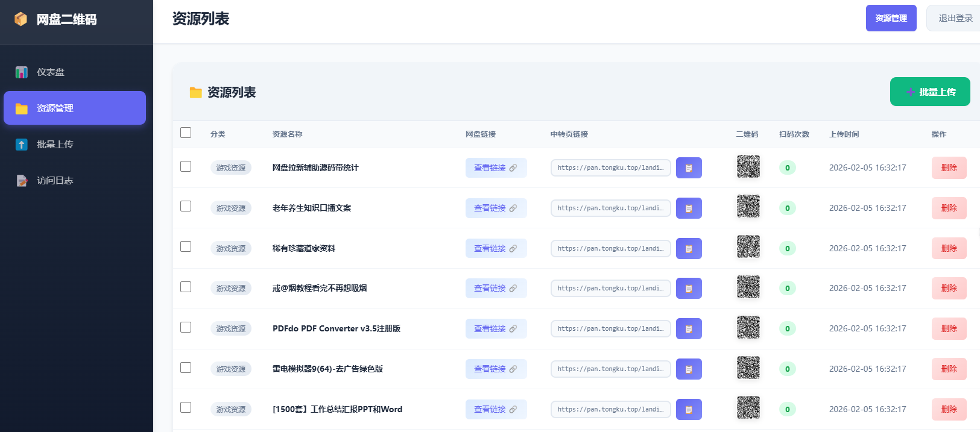
Task: Click the landing URL field for 稀有珍藏道家资料
Action: (611, 248)
